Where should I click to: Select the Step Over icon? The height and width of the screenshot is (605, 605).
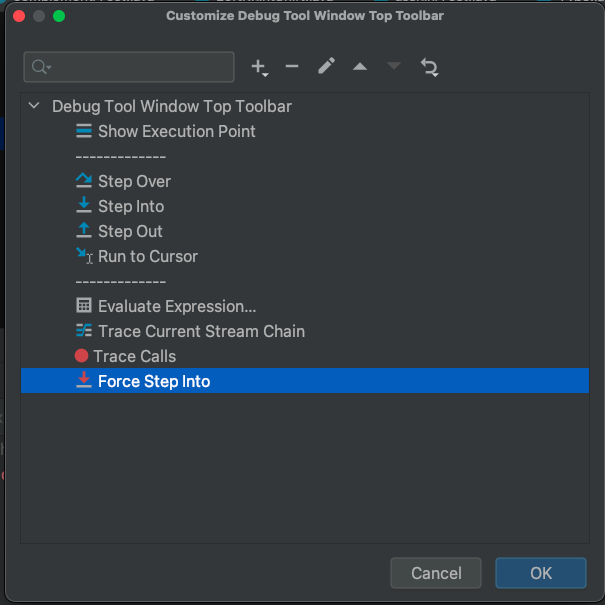(84, 181)
